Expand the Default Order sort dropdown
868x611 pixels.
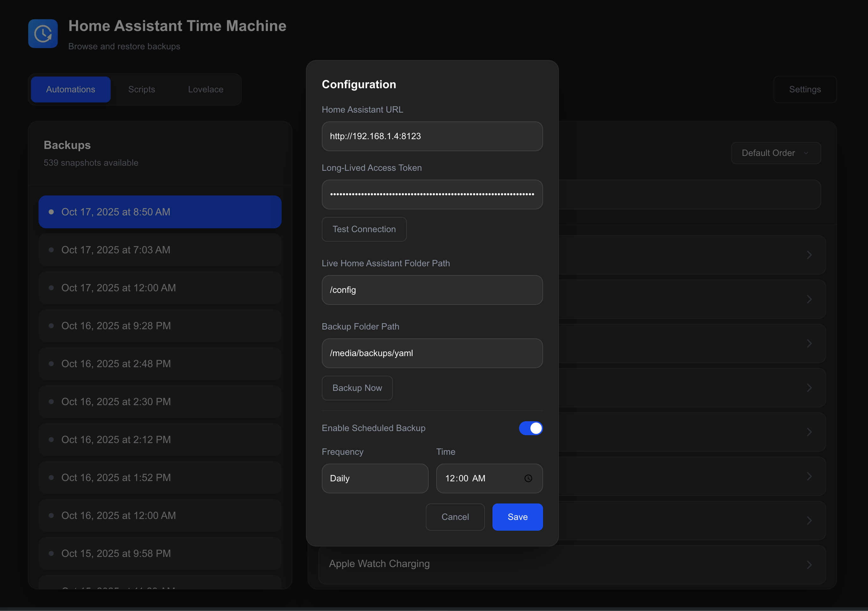pyautogui.click(x=775, y=153)
